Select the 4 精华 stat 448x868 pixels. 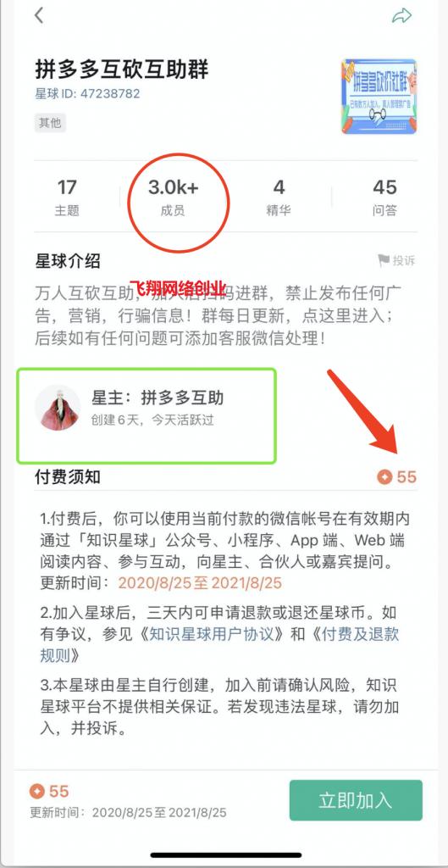pyautogui.click(x=279, y=197)
